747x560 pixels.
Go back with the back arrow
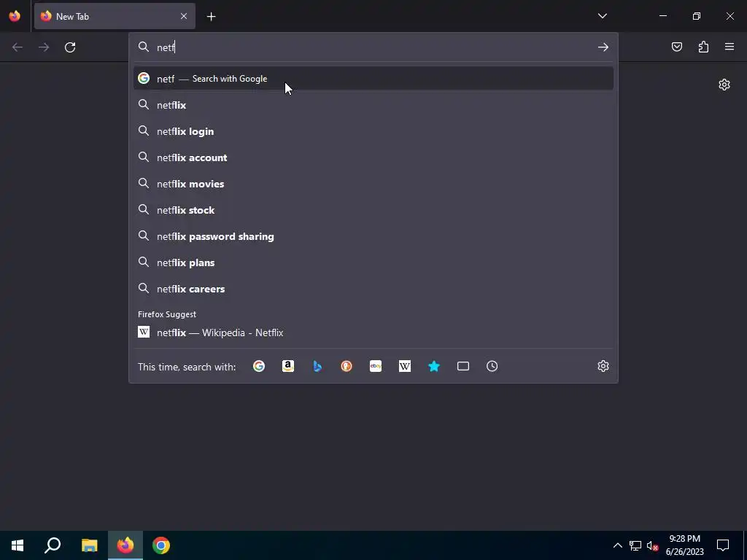point(18,47)
